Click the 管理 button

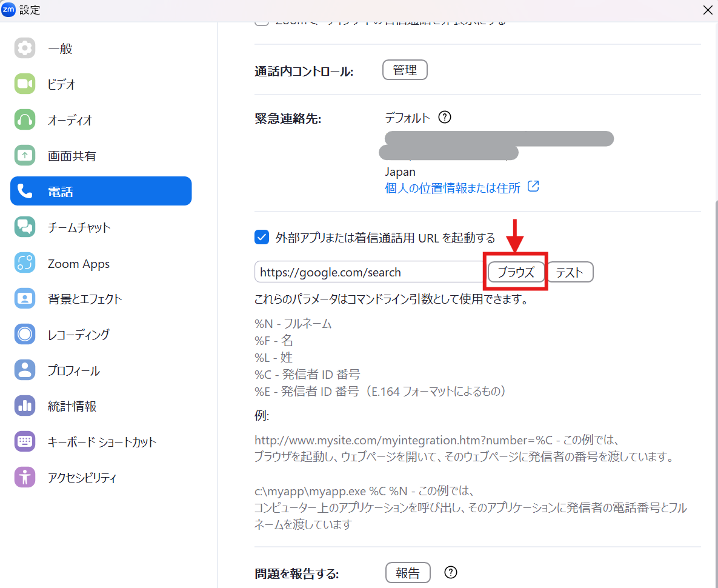coord(405,70)
